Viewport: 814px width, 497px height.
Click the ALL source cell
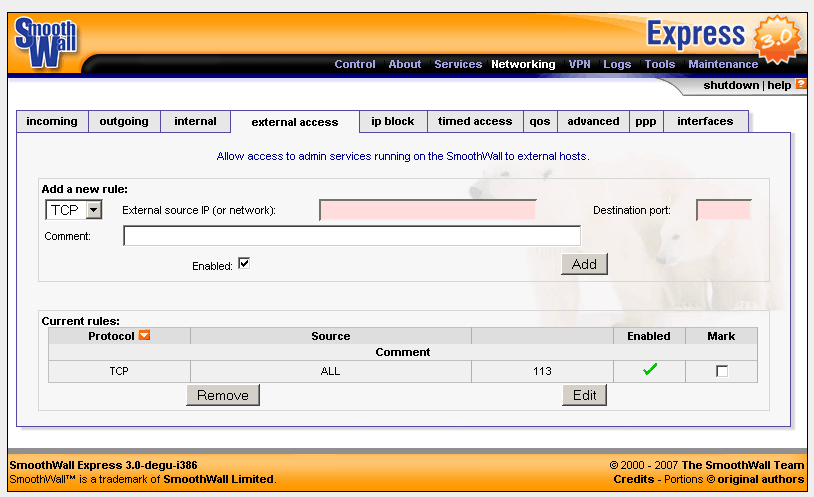tap(331, 371)
